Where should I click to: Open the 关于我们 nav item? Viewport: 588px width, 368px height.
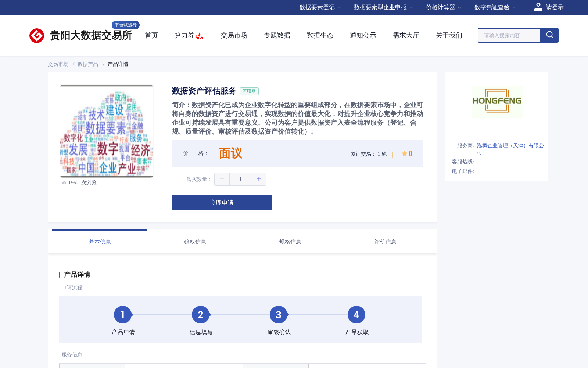coord(449,35)
